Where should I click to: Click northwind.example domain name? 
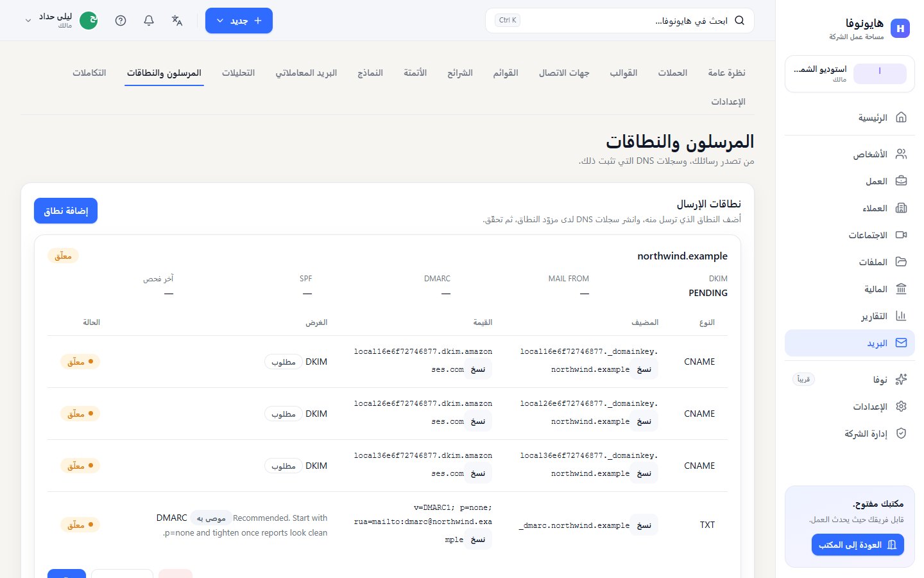(682, 256)
